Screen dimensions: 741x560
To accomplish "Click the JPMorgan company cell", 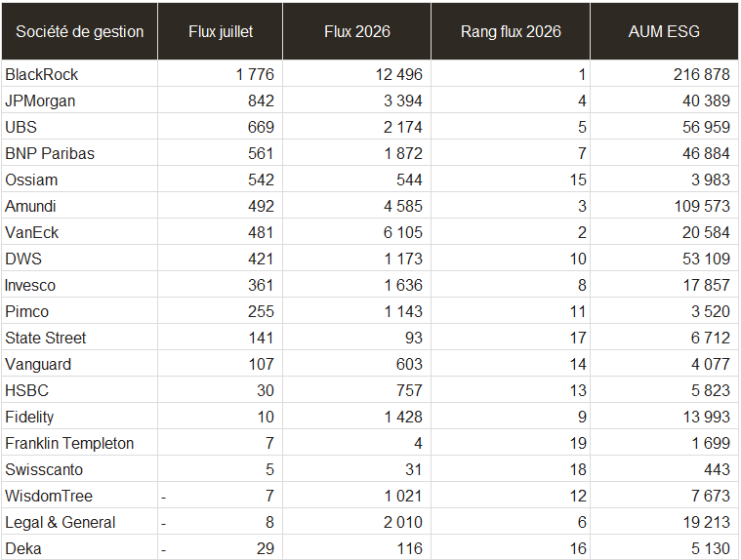I will [x=79, y=100].
